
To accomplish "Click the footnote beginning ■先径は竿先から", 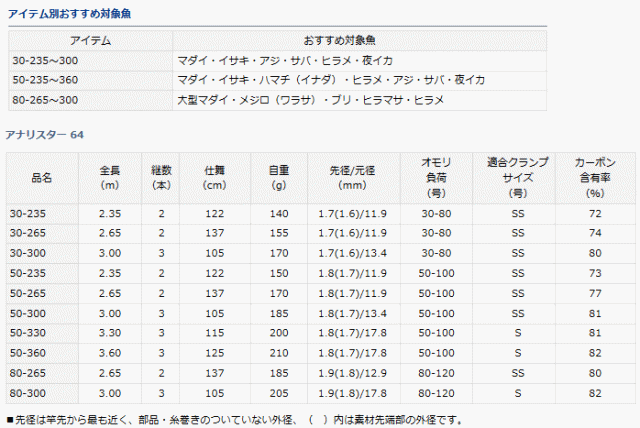I will [x=235, y=420].
